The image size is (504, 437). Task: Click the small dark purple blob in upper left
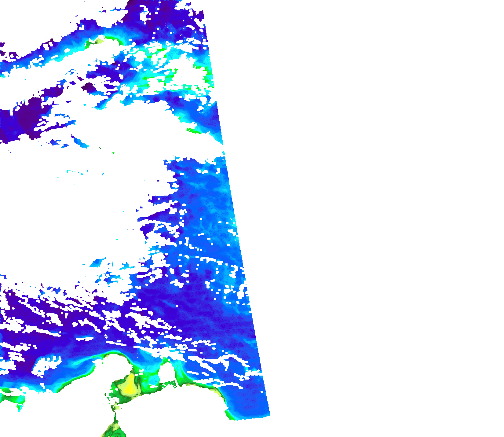pyautogui.click(x=89, y=87)
